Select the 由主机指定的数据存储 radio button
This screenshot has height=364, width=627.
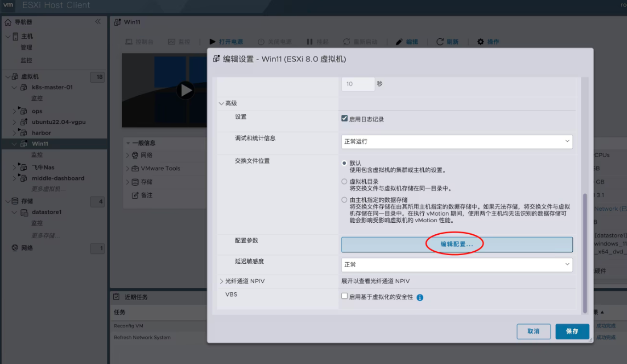tap(344, 200)
